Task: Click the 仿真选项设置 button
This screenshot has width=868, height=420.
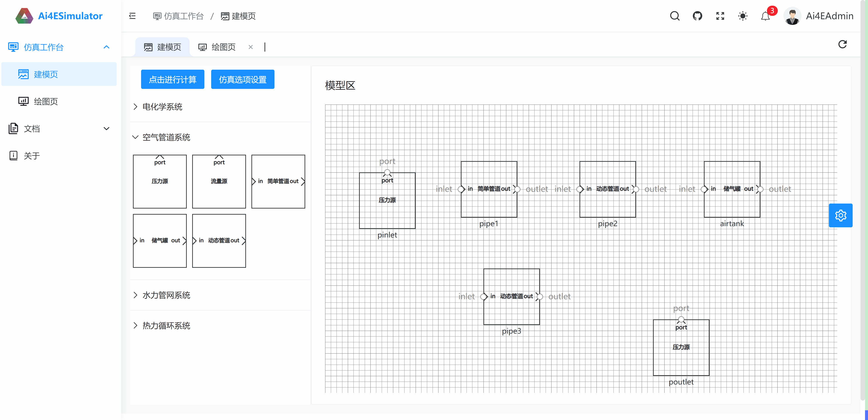Action: pos(243,80)
